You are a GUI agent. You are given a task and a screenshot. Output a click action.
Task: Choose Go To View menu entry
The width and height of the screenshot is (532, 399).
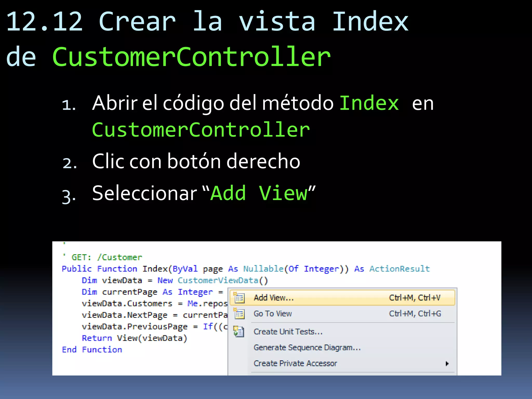(x=272, y=314)
